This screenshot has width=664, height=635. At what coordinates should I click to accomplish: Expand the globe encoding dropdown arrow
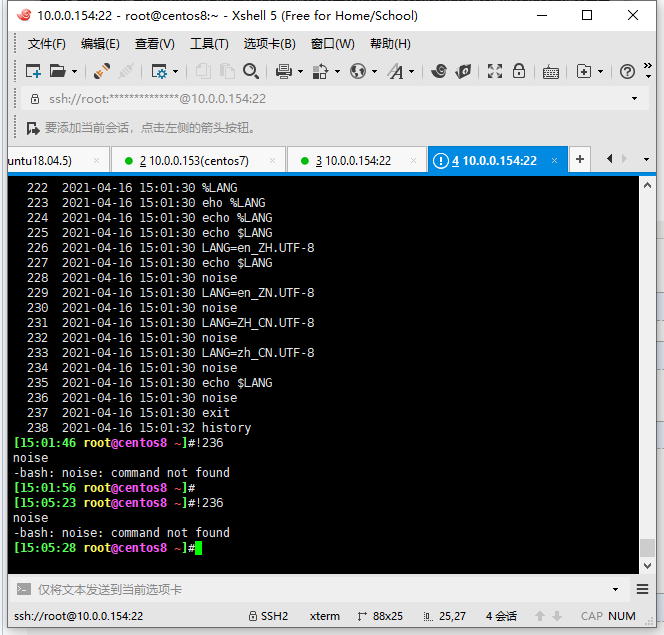coord(374,72)
